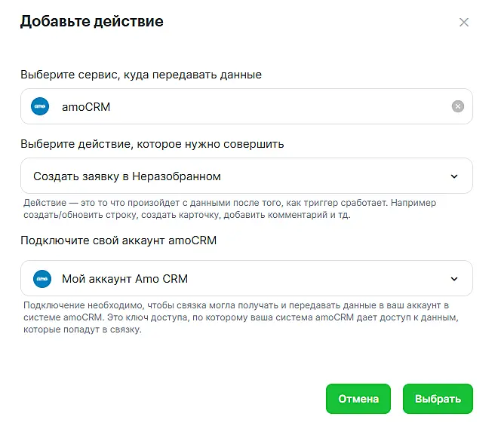Expand the action dropdown chevron arrow
Viewport: 504px width, 438px height.
pyautogui.click(x=454, y=176)
